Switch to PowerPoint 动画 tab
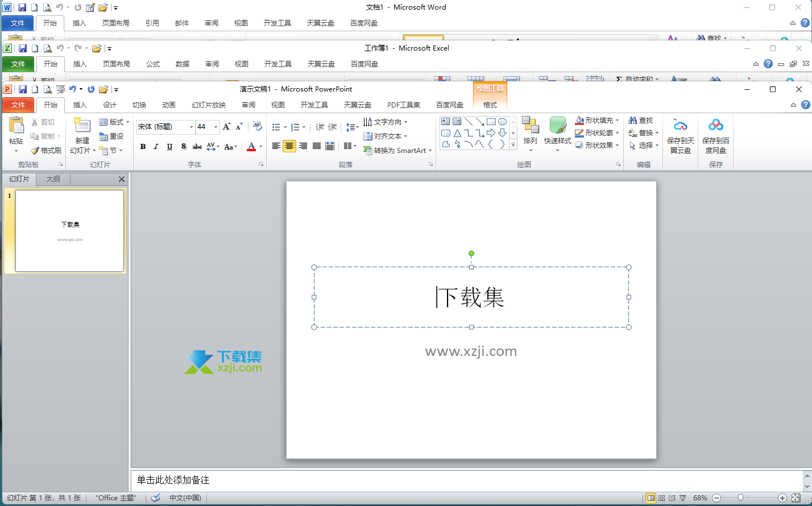This screenshot has height=506, width=812. click(x=169, y=105)
